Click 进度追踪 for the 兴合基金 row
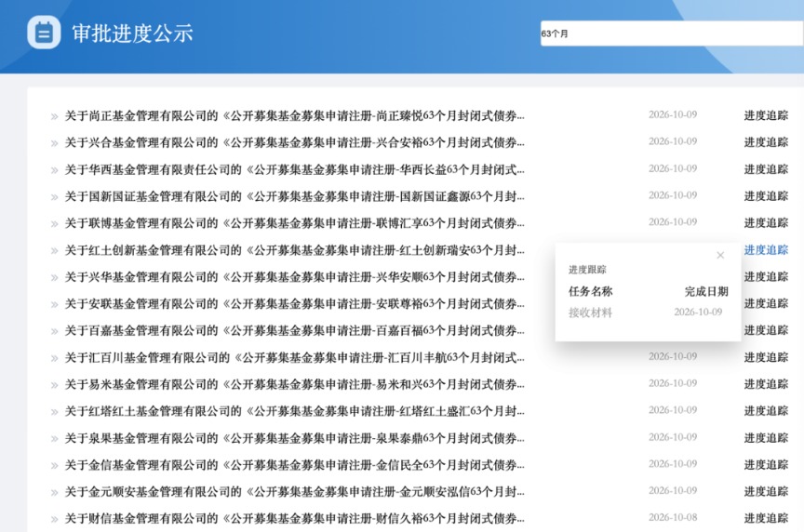 tap(766, 142)
